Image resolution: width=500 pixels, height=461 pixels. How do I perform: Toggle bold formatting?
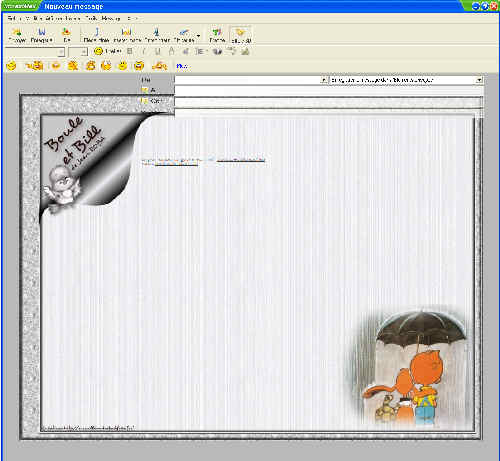[130, 51]
